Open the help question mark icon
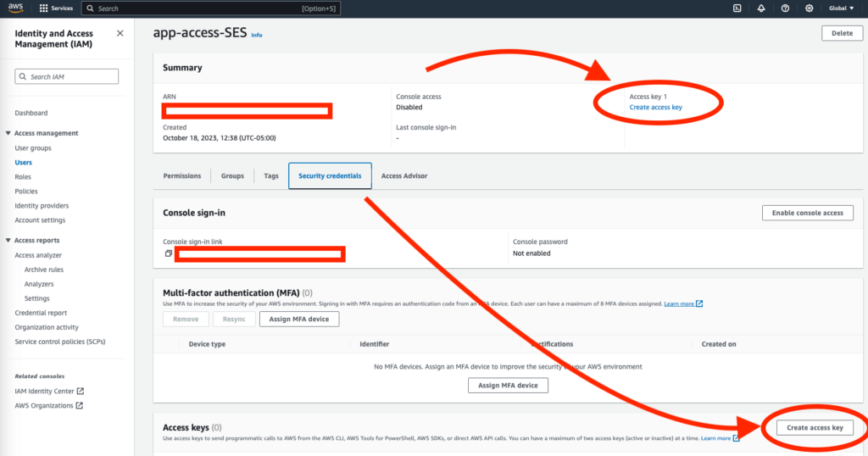 [785, 8]
